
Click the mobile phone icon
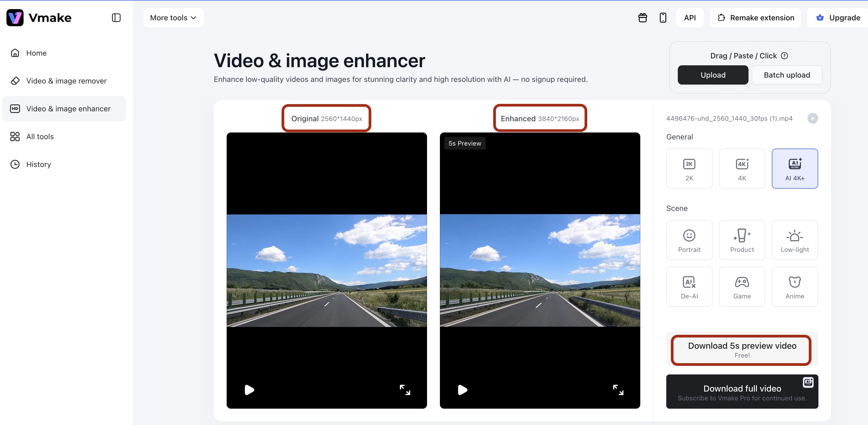[x=663, y=17]
